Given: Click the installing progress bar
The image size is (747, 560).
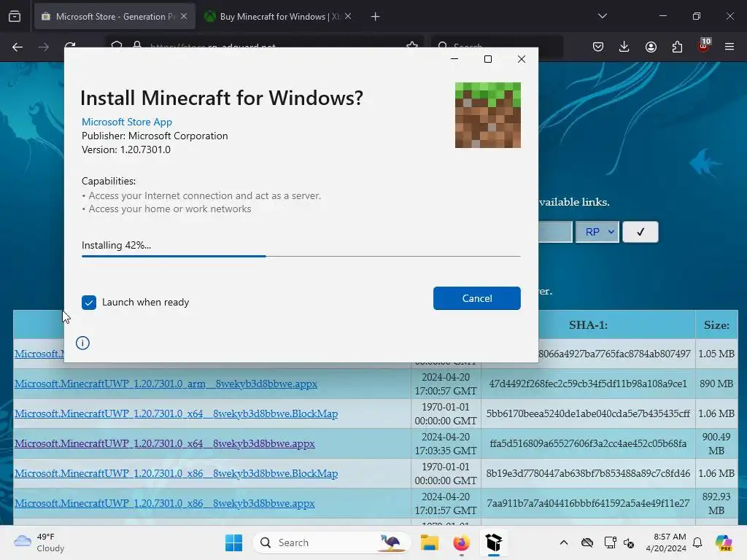Looking at the screenshot, I should (x=301, y=256).
